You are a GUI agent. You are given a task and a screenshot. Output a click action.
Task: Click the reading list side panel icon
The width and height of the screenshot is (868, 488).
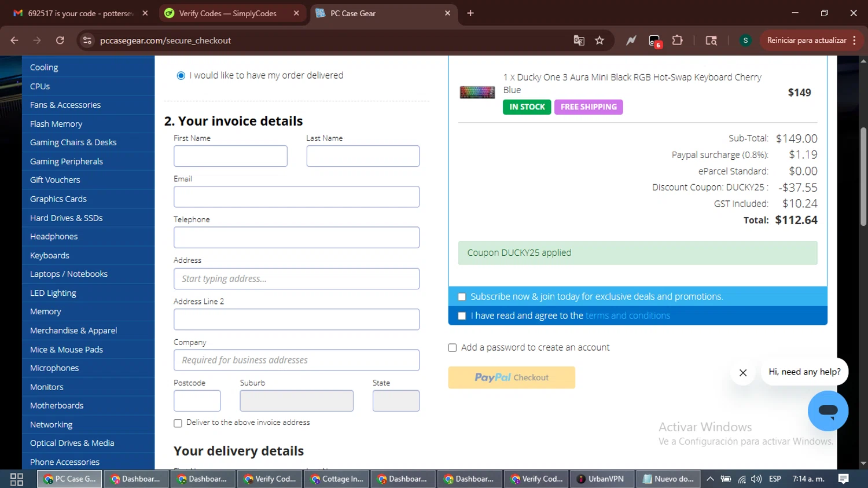711,41
